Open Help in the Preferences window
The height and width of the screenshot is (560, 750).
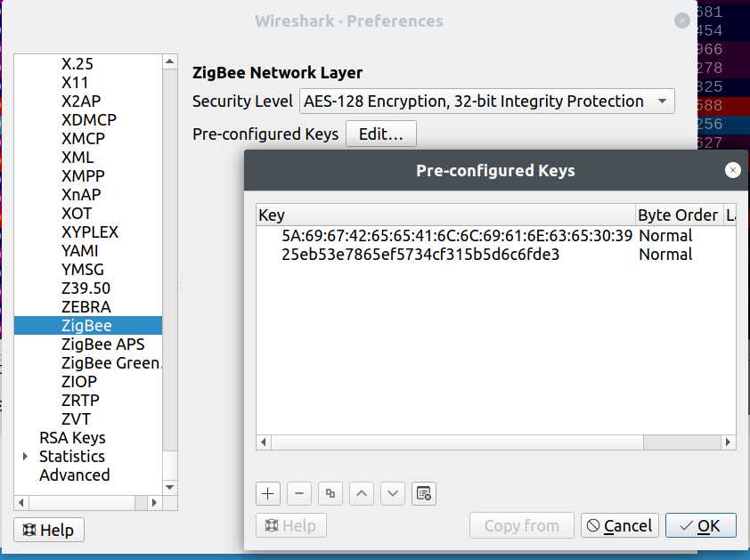[x=49, y=530]
